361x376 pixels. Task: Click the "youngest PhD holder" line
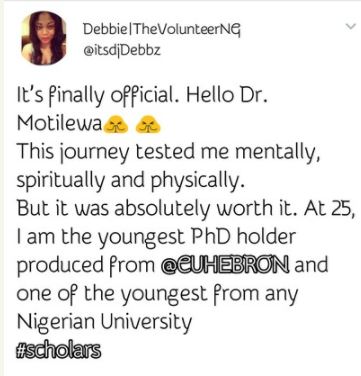156,238
